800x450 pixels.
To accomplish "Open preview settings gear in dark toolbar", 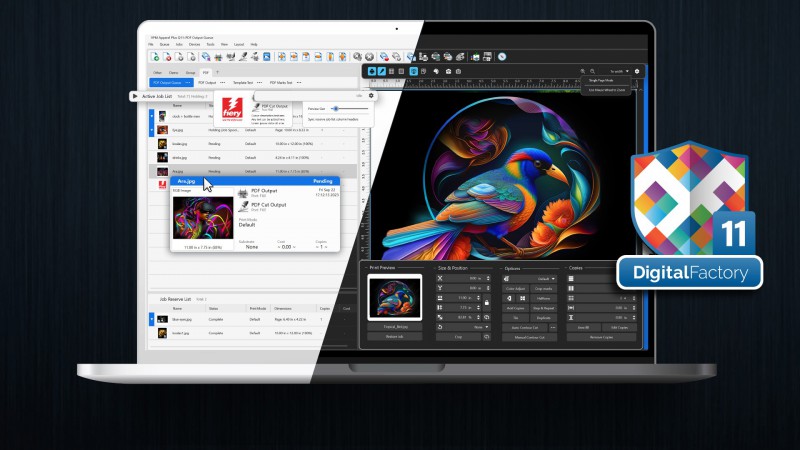I will coord(637,71).
